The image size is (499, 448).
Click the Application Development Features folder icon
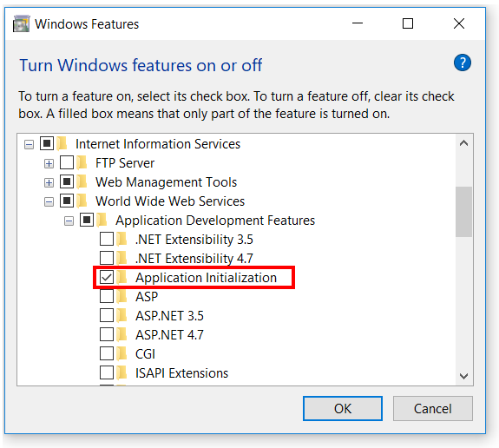pyautogui.click(x=102, y=220)
